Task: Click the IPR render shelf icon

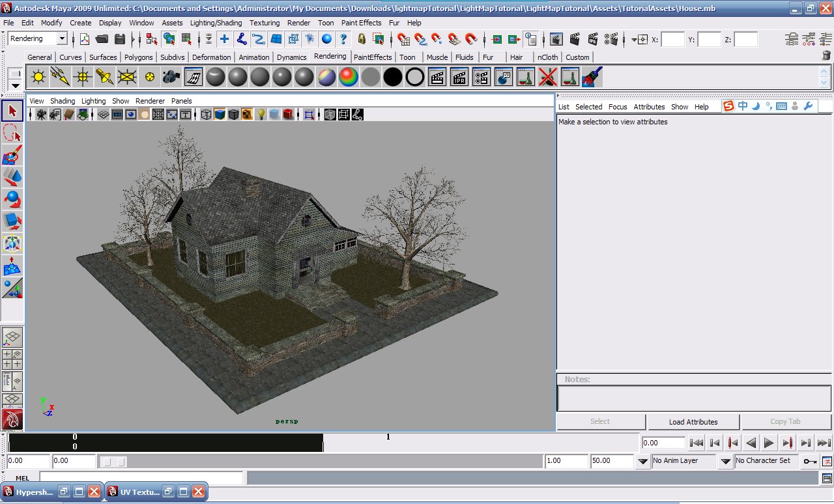Action: point(459,77)
